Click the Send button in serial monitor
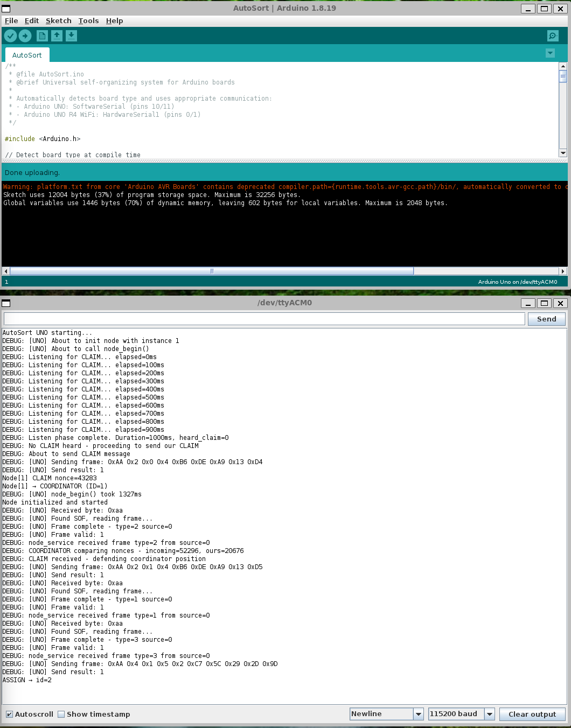The height and width of the screenshot is (728, 571). pyautogui.click(x=546, y=319)
